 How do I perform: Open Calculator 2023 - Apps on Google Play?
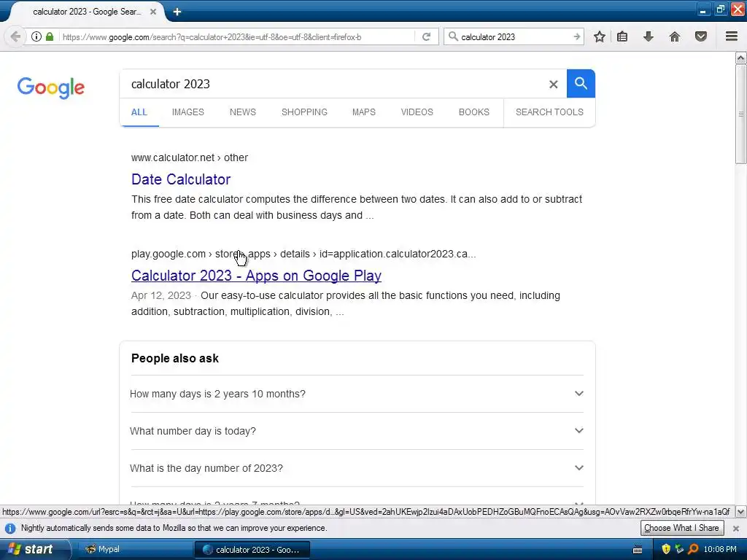point(256,276)
